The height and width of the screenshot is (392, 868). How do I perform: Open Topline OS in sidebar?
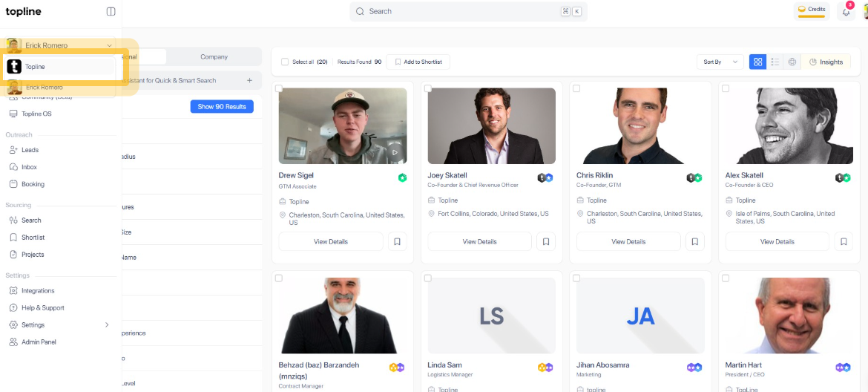click(36, 114)
